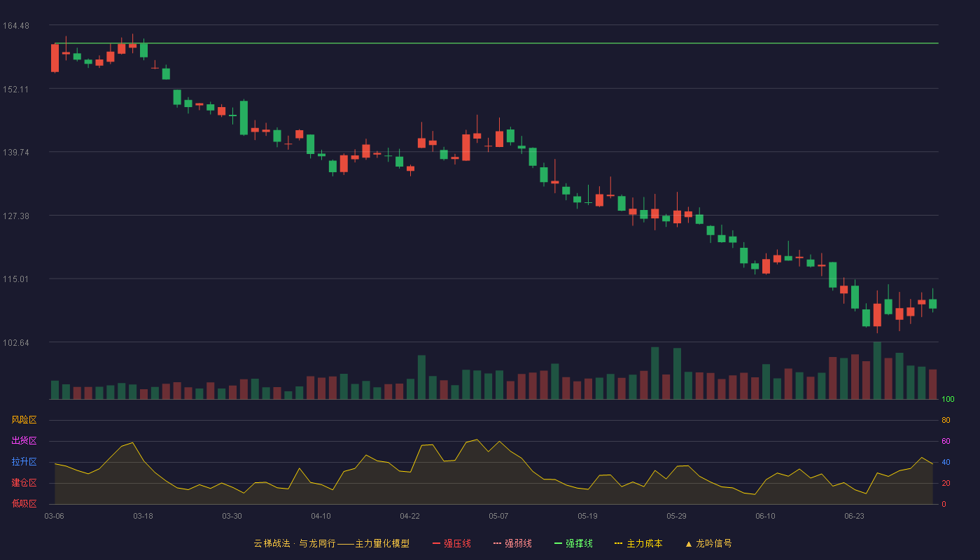The height and width of the screenshot is (560, 980).
Task: Click the 115.01 price axis label
Action: (x=16, y=279)
